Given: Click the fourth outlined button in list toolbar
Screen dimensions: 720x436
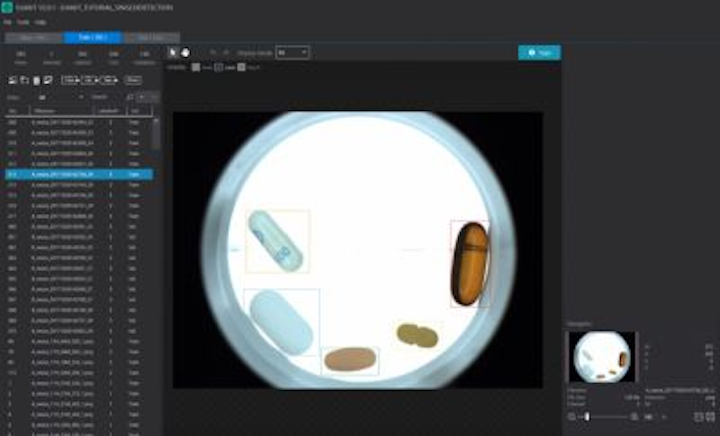Looking at the screenshot, I should point(133,80).
